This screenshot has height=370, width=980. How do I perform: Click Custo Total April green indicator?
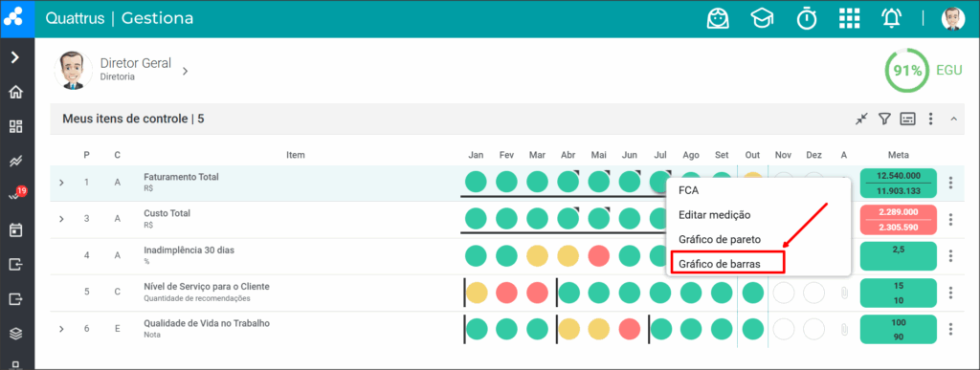(568, 219)
